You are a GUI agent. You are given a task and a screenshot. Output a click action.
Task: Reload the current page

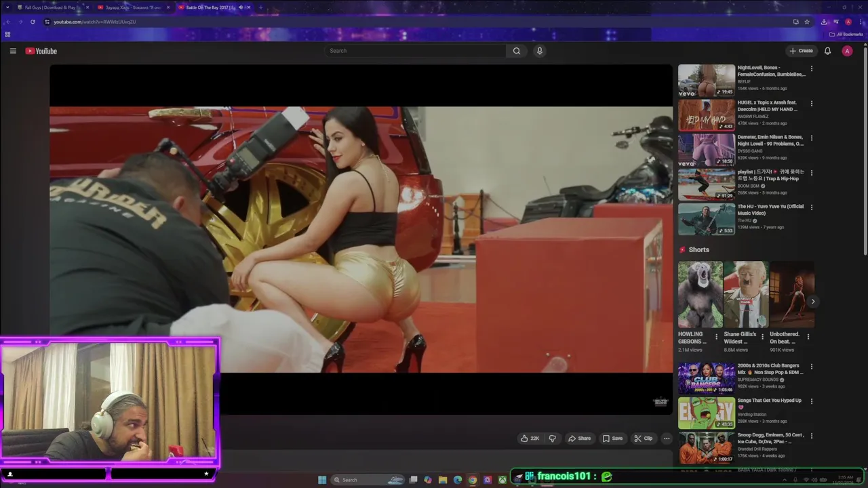(x=33, y=22)
